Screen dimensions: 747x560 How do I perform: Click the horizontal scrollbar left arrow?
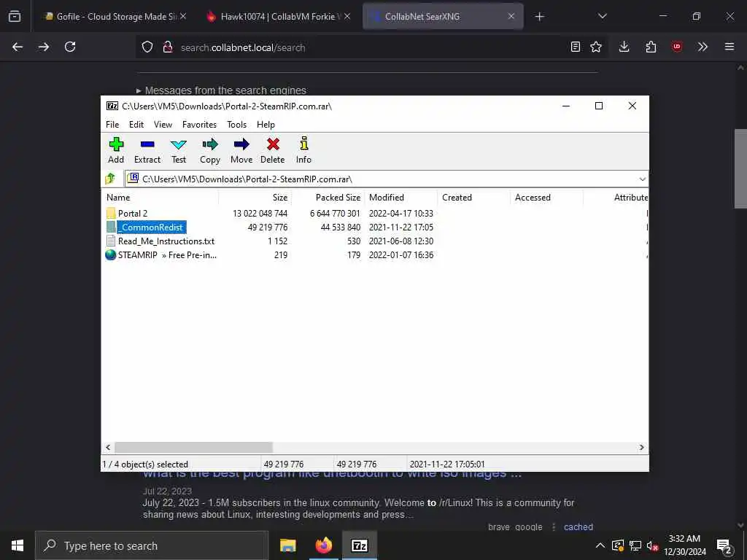pyautogui.click(x=108, y=447)
